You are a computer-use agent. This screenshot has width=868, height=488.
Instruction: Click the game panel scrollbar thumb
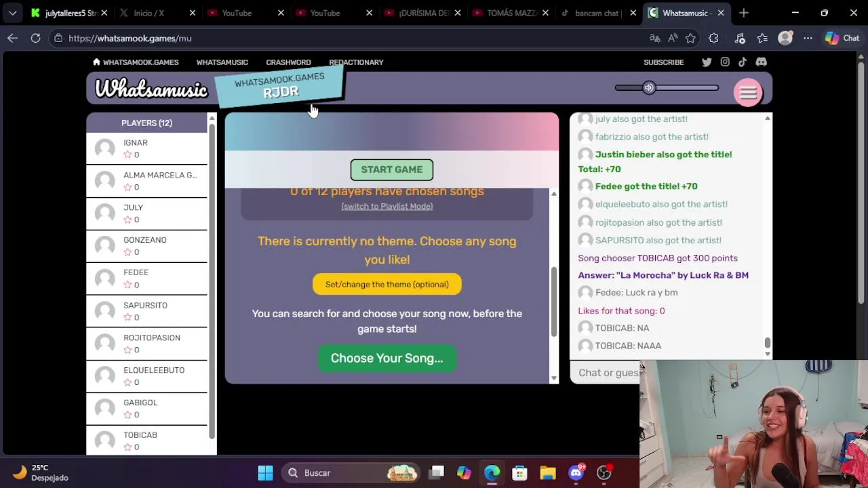553,302
